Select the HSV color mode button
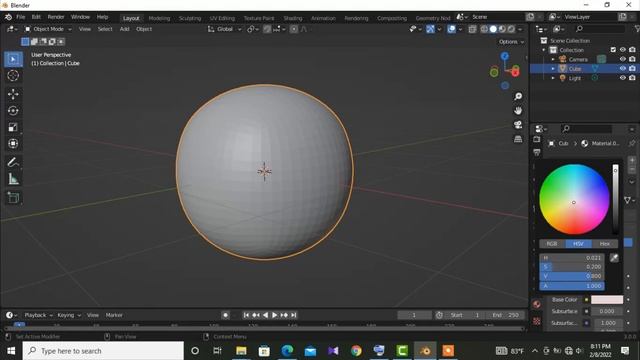 tap(578, 244)
